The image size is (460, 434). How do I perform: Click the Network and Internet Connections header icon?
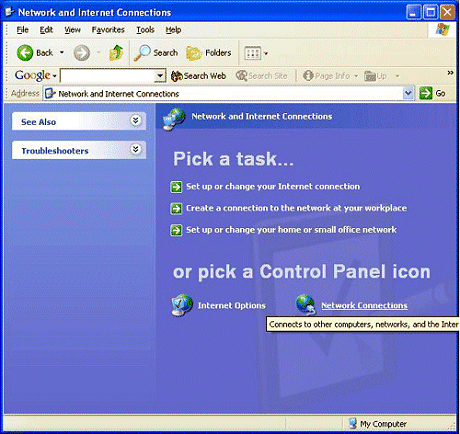[x=174, y=118]
